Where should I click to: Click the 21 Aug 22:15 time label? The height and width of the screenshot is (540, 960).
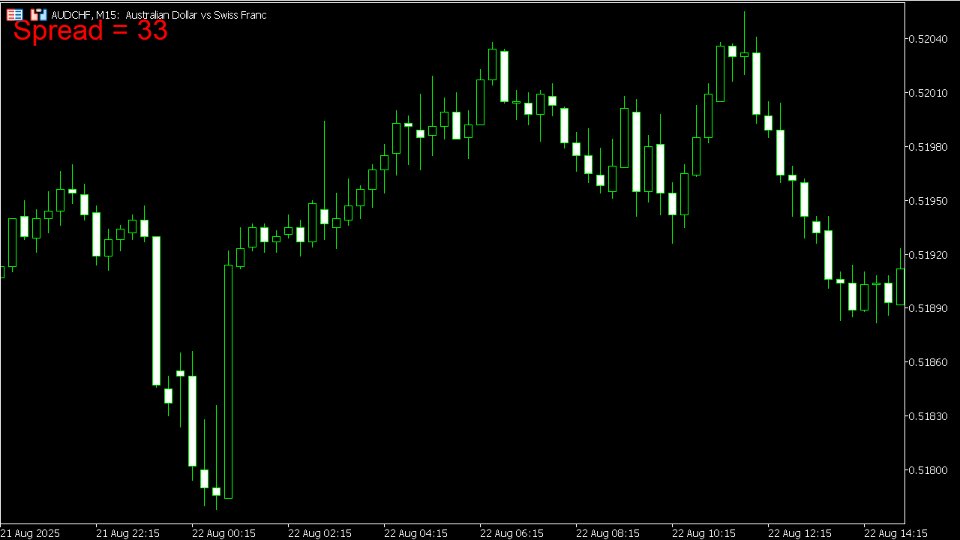pyautogui.click(x=128, y=533)
